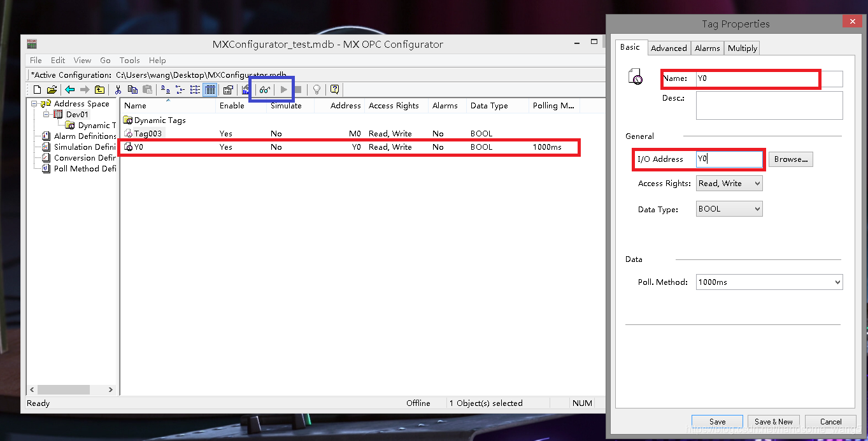This screenshot has width=868, height=441.
Task: Click the Save & New button
Action: (x=774, y=422)
